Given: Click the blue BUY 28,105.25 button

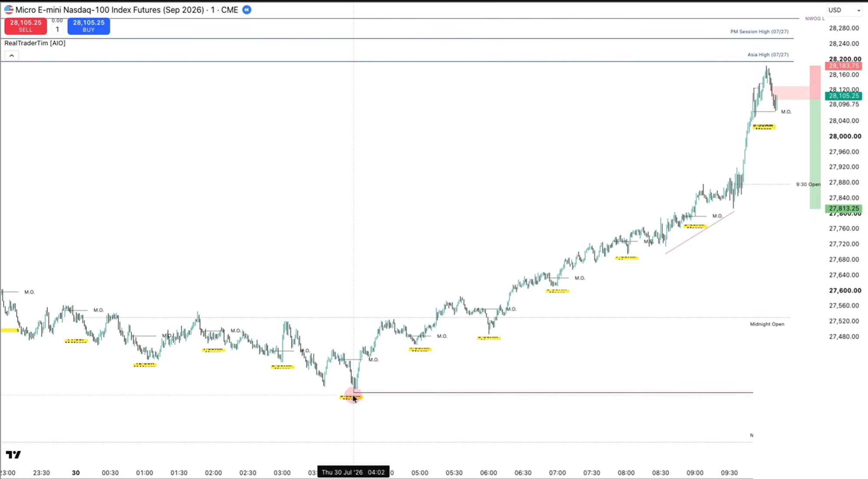Looking at the screenshot, I should pos(89,26).
